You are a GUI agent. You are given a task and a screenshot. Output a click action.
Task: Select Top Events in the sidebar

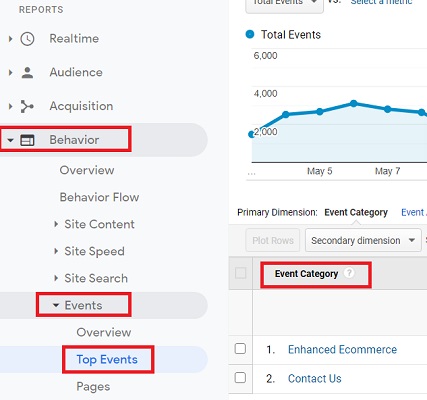(107, 359)
